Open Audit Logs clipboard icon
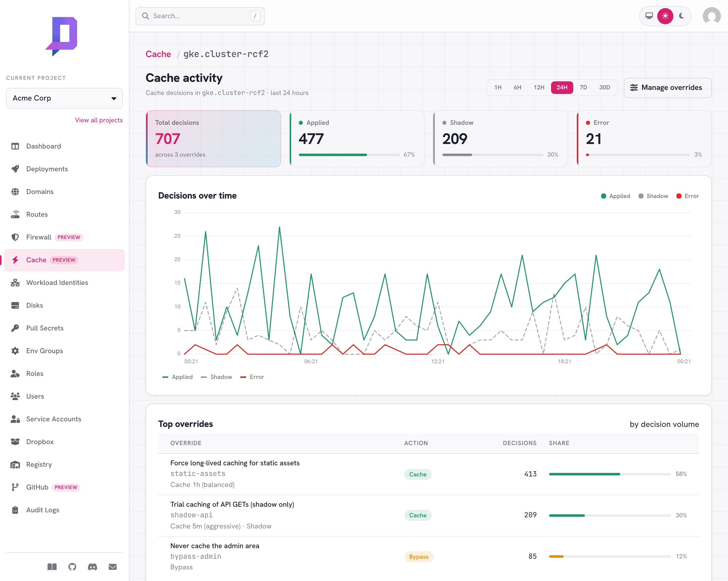This screenshot has height=581, width=728. click(x=15, y=510)
